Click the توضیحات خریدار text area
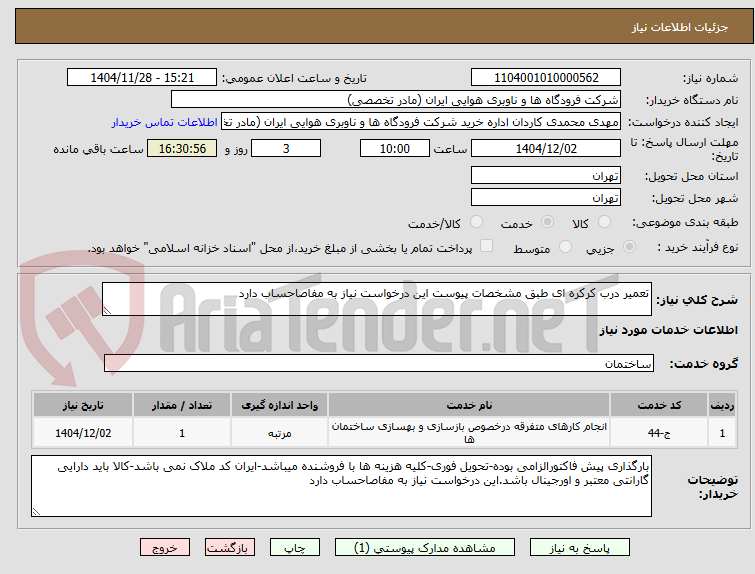 (x=341, y=486)
